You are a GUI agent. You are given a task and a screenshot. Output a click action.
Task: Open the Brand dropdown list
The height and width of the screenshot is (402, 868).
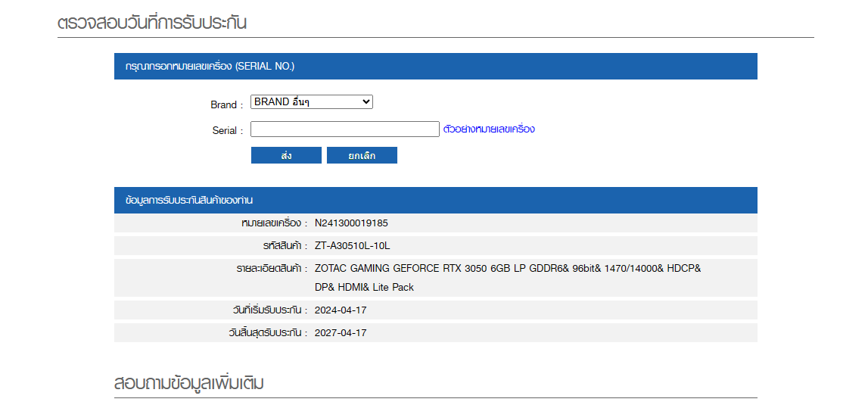(x=312, y=102)
